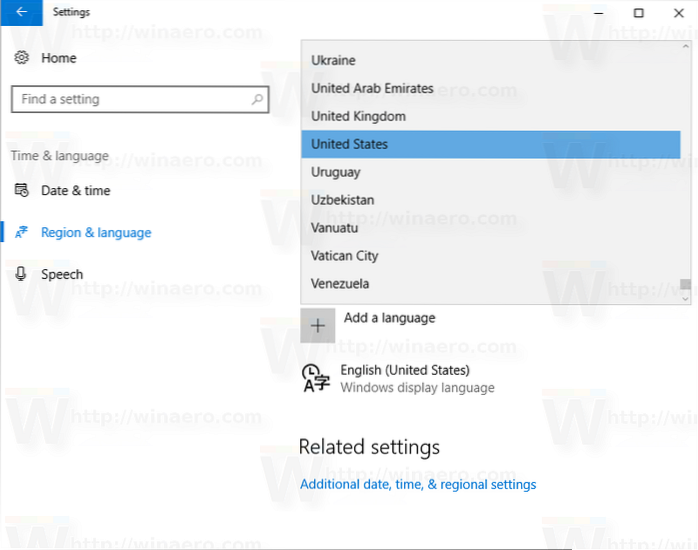Choose United Kingdom from the country list
This screenshot has height=550, width=698.
[x=491, y=116]
